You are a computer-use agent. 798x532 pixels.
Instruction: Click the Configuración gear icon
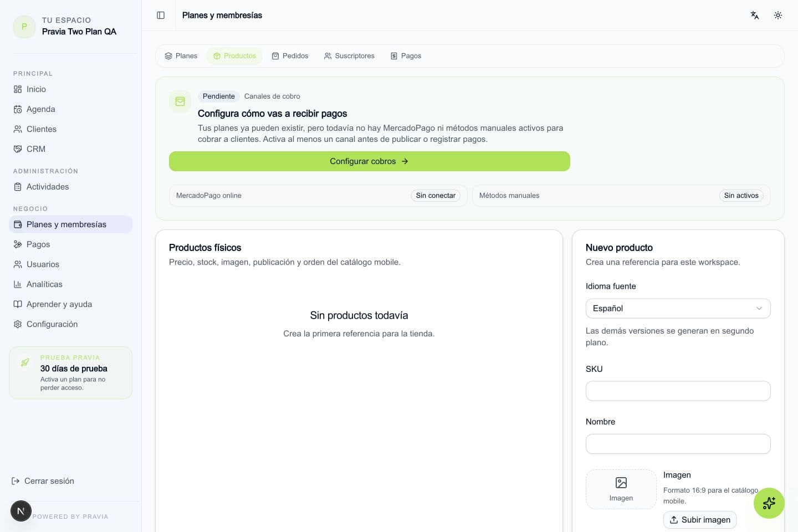click(x=18, y=324)
